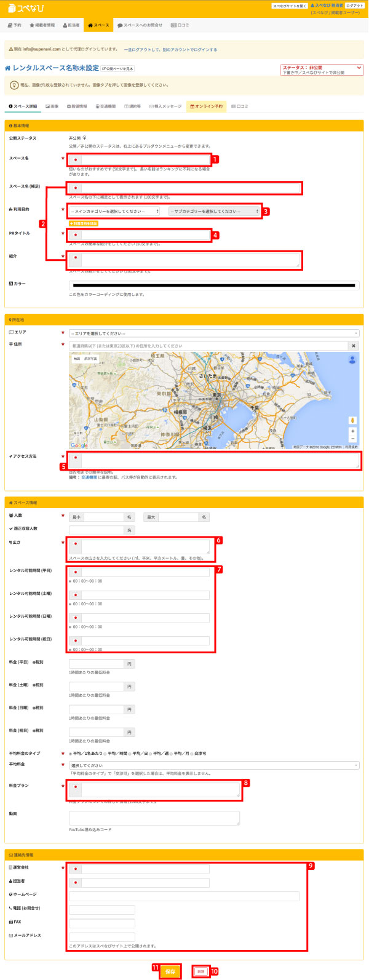Viewport: 369px width, 980px height.
Task: Click the blue user icon on the map
Action: tap(352, 360)
